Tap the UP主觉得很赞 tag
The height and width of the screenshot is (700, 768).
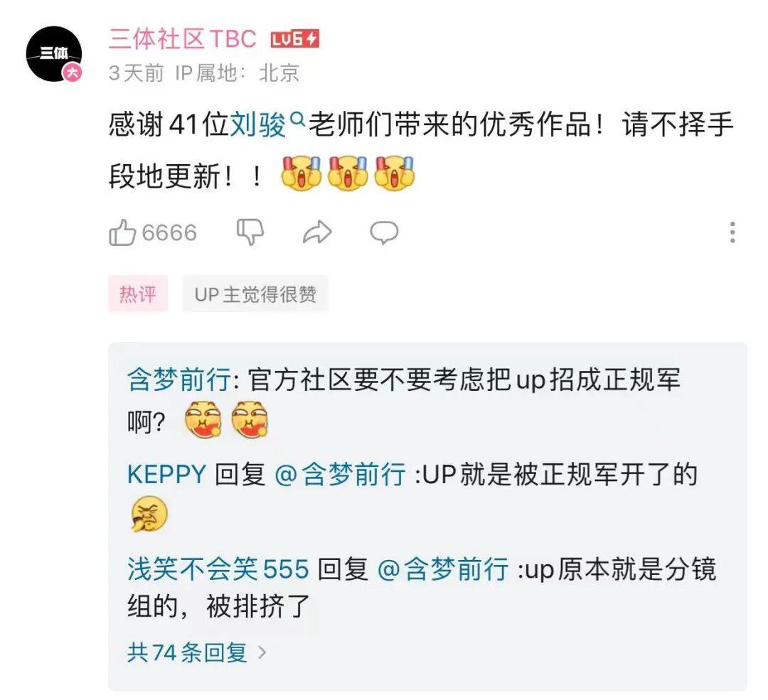255,294
